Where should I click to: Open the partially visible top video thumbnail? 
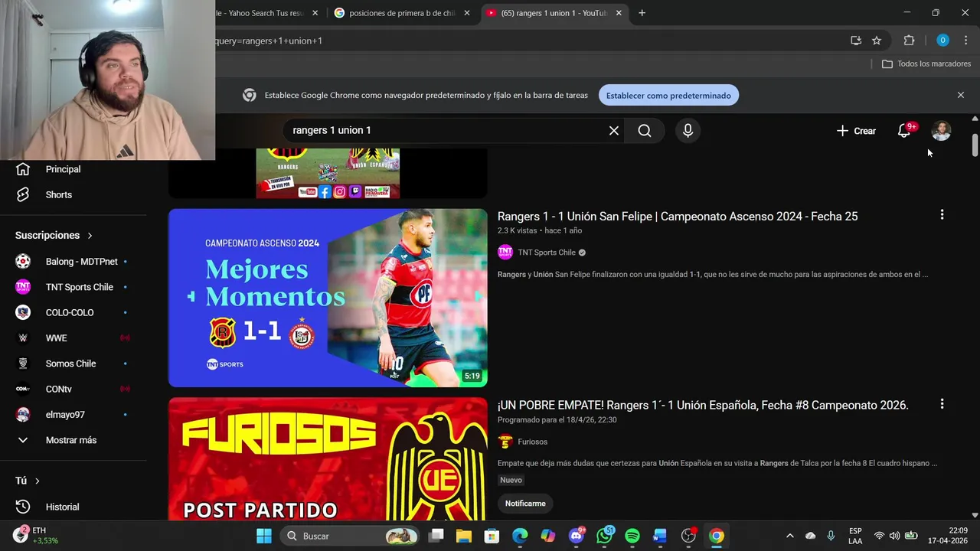click(x=328, y=174)
